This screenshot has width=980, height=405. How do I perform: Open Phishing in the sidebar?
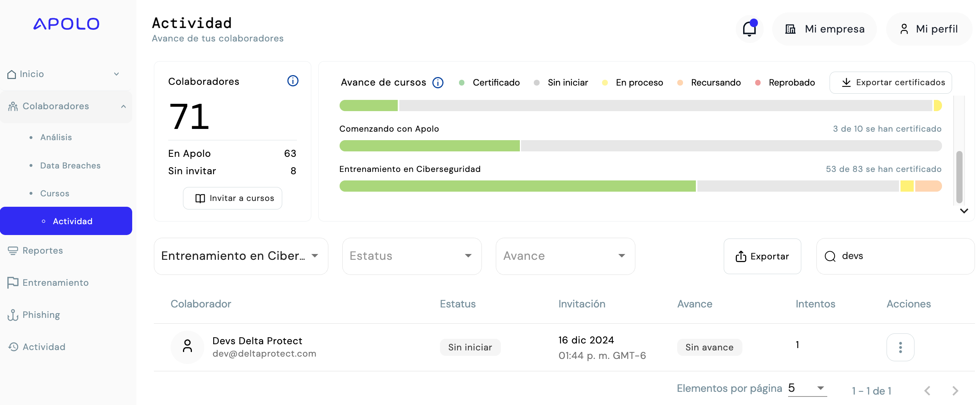[41, 315]
